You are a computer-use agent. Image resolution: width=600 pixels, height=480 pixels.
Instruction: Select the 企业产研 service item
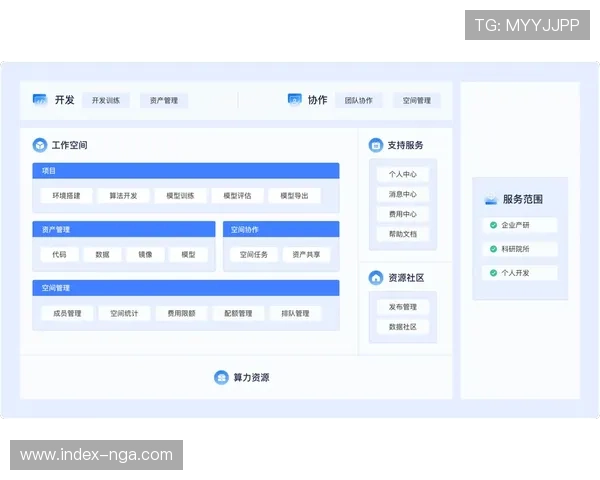pos(520,225)
